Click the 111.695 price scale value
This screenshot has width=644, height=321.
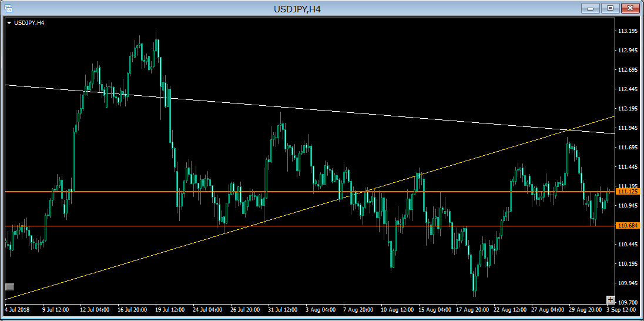pyautogui.click(x=627, y=148)
